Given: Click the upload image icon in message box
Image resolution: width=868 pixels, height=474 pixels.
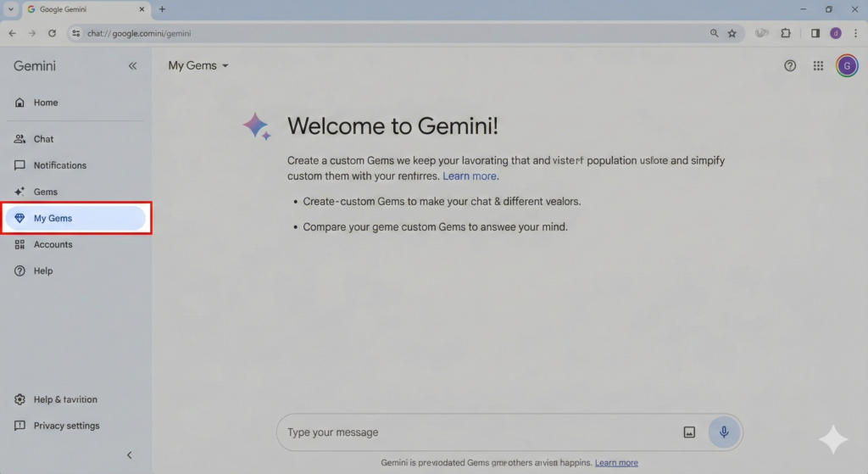Looking at the screenshot, I should coord(689,432).
